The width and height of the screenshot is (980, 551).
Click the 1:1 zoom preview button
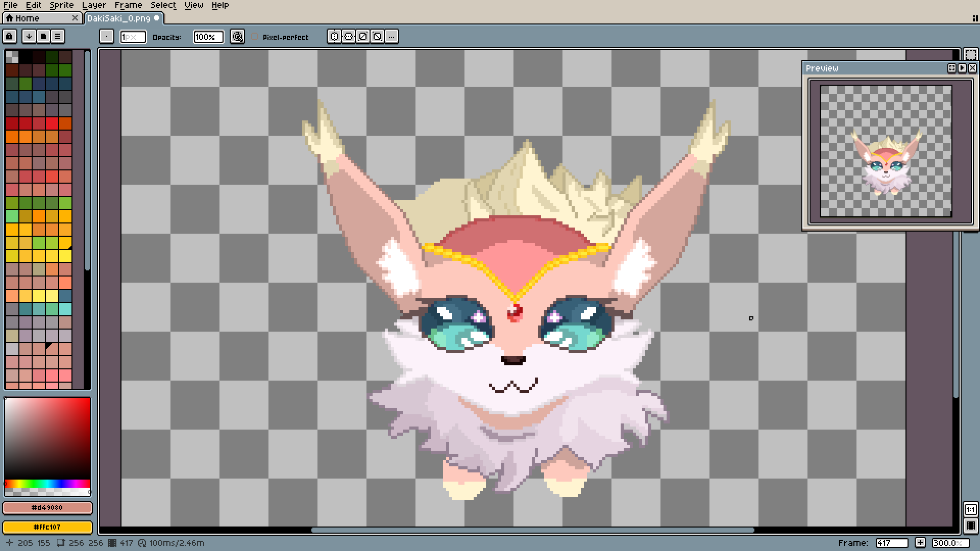970,509
